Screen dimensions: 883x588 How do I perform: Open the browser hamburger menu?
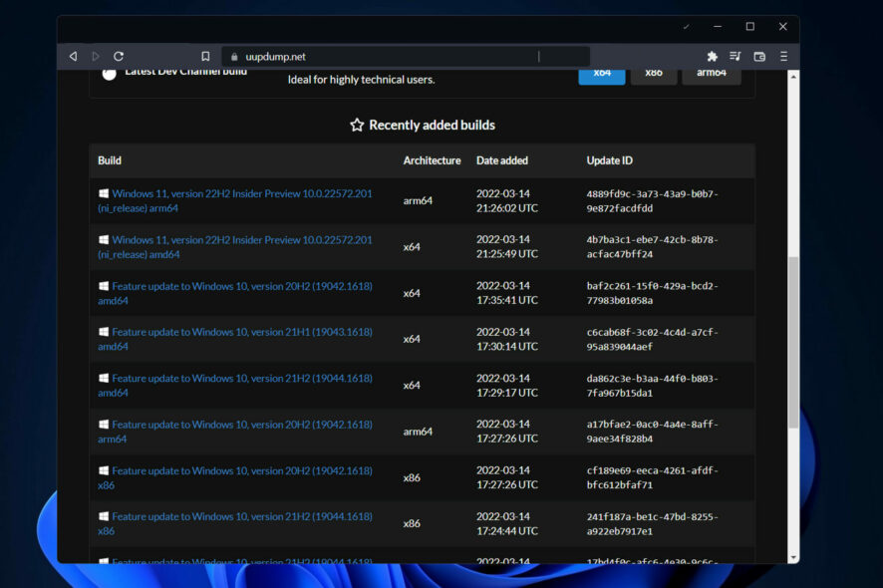click(x=784, y=57)
